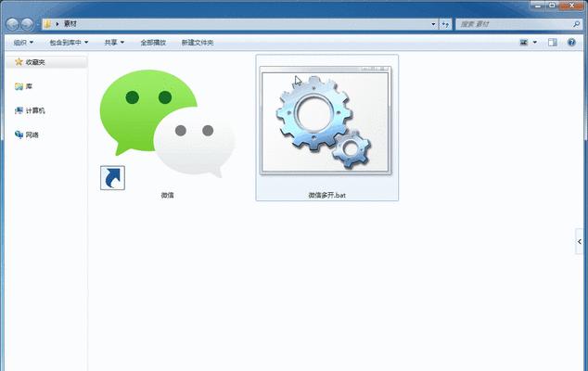Open the 共享 menu

pos(114,43)
